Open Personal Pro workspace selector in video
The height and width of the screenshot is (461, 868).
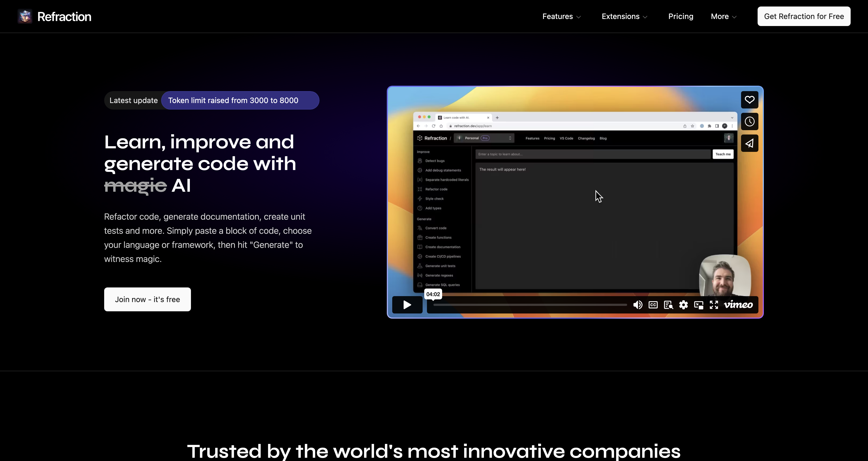click(x=484, y=138)
